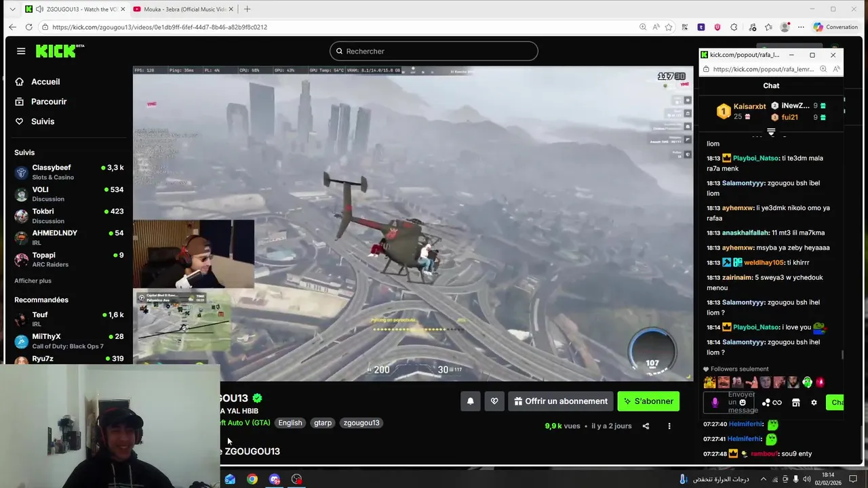The image size is (868, 488).
Task: Click zoom icon in popout address bar
Action: tap(823, 69)
